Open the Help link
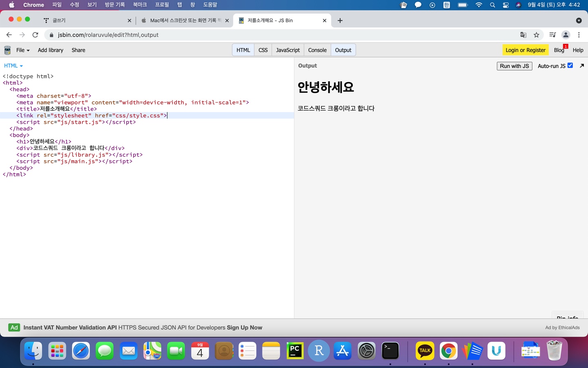 (x=578, y=50)
